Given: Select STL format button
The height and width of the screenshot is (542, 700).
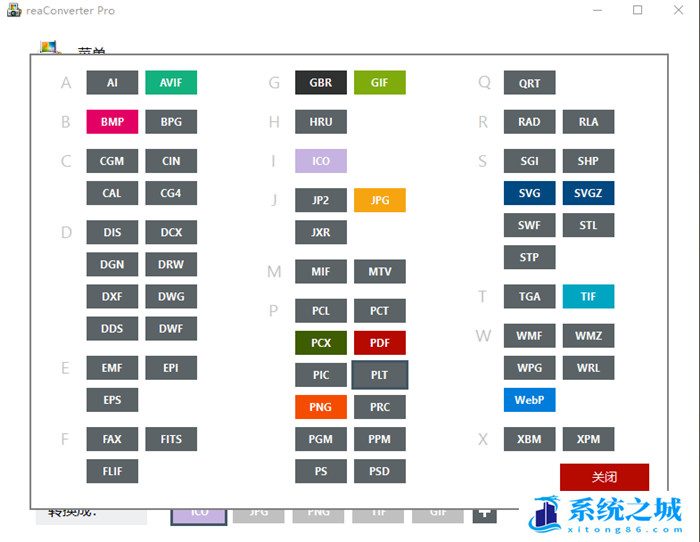Looking at the screenshot, I should (x=588, y=225).
